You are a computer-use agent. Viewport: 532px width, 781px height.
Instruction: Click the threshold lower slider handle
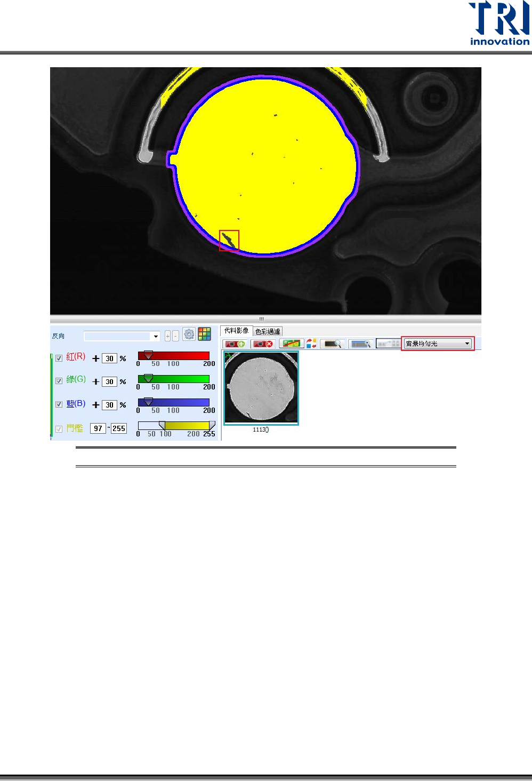coord(162,425)
